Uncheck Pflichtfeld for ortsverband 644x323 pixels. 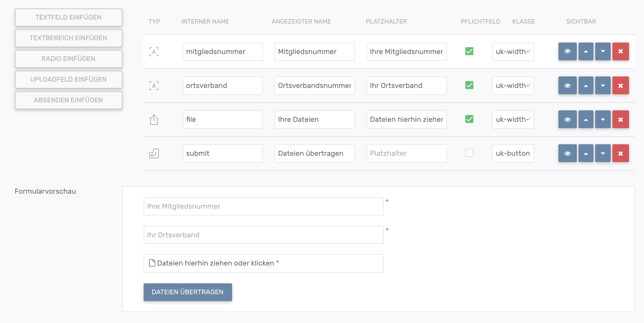coord(469,85)
